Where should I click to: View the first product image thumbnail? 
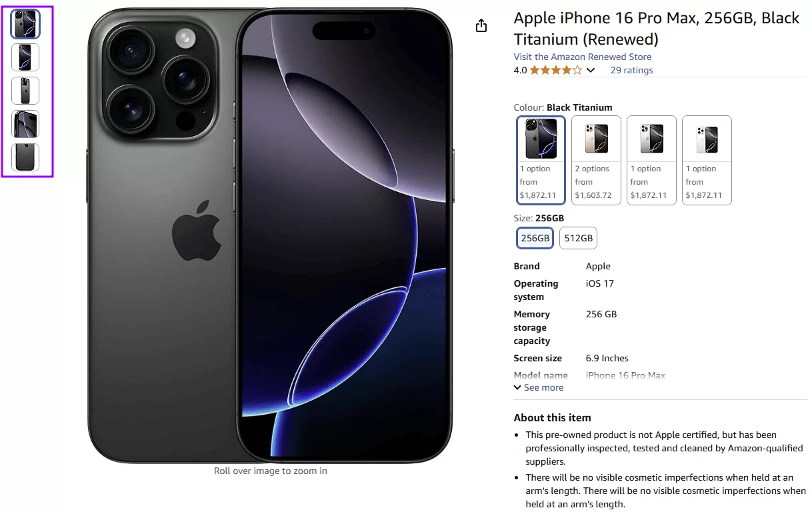[25, 24]
